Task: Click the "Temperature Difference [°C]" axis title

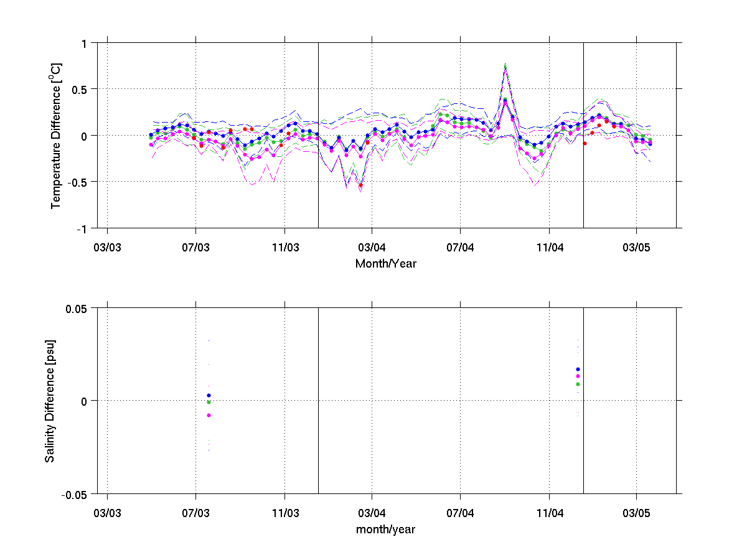Action: (56, 135)
